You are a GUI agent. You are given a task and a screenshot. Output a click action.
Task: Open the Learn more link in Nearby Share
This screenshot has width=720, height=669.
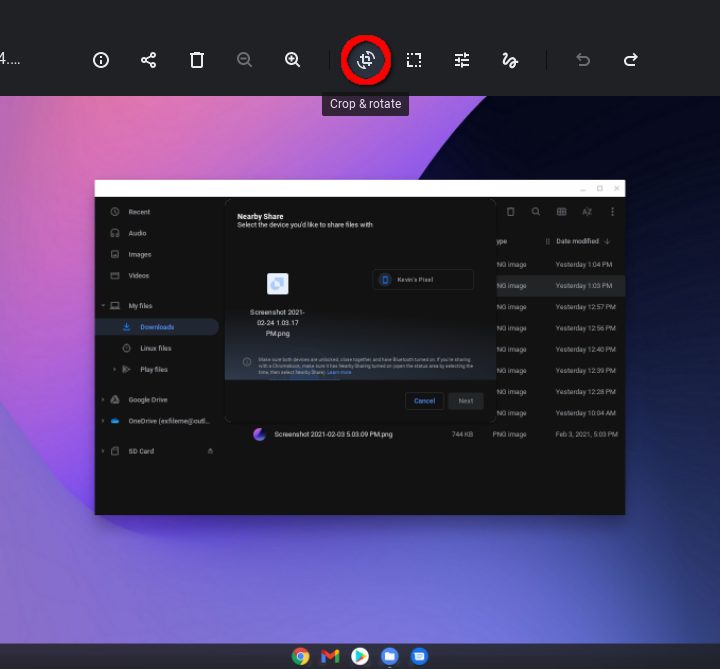tap(339, 372)
